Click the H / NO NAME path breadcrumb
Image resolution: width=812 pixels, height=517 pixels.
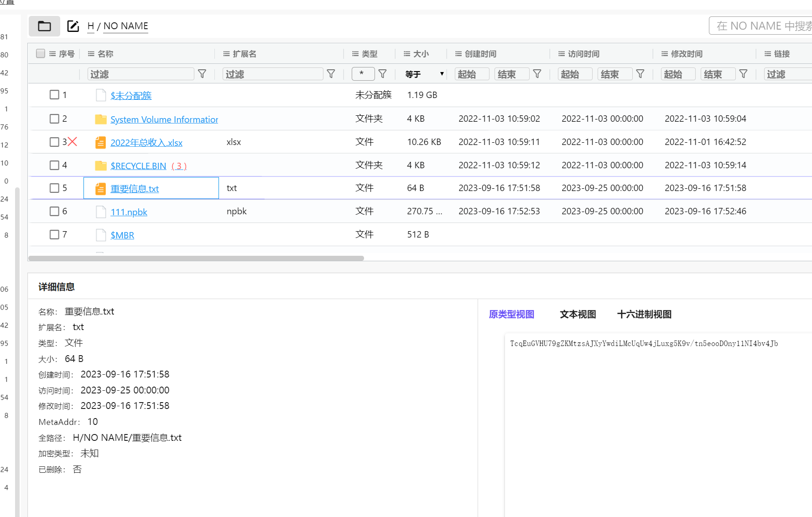tap(118, 26)
